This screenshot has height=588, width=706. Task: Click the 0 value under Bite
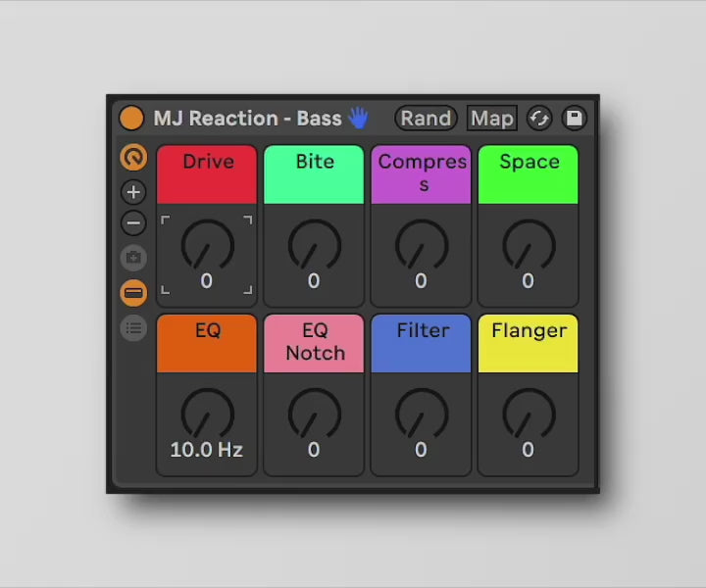coord(314,280)
